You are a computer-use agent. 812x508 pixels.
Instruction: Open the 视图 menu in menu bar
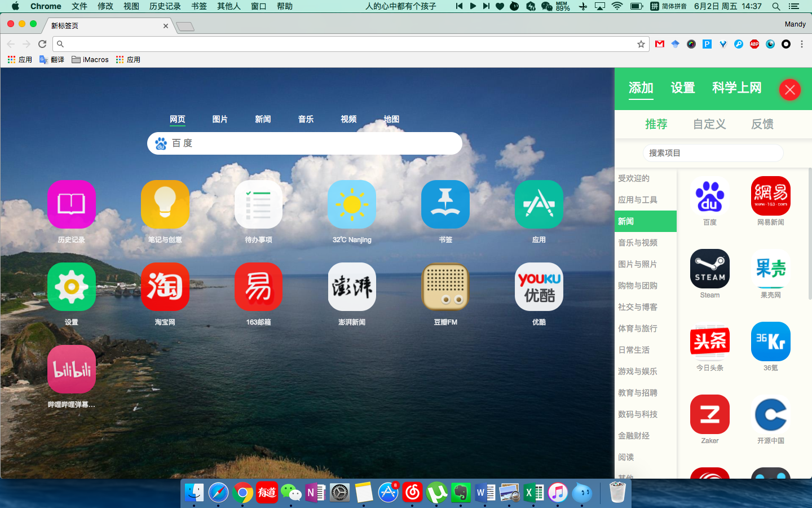pyautogui.click(x=131, y=6)
